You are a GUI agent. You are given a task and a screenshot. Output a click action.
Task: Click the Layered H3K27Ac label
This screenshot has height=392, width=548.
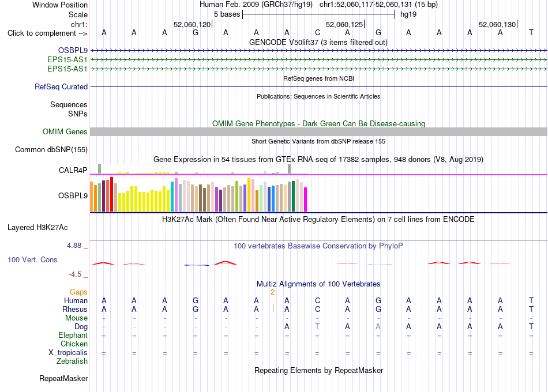click(37, 228)
